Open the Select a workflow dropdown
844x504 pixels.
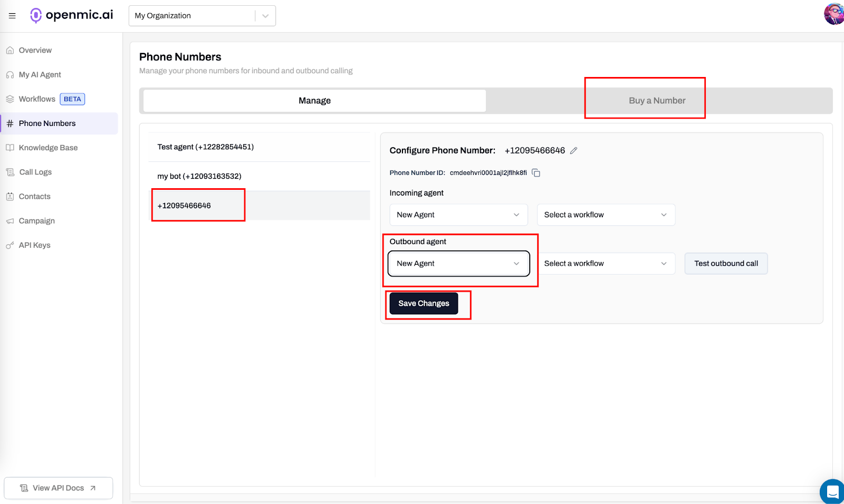coord(605,215)
